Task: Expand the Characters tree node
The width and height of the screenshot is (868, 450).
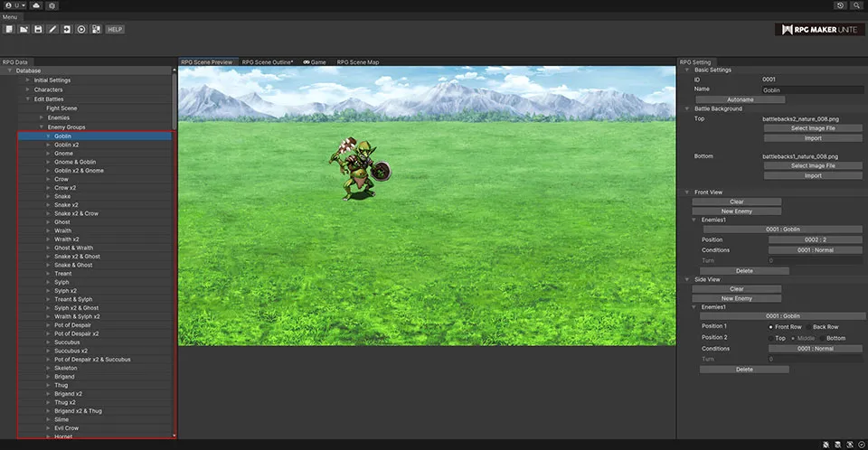Action: [28, 89]
